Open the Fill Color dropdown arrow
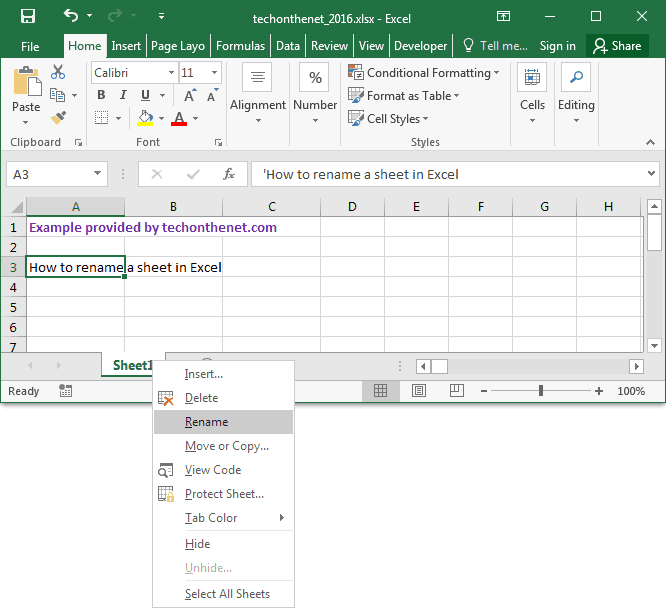The image size is (666, 608). [161, 118]
